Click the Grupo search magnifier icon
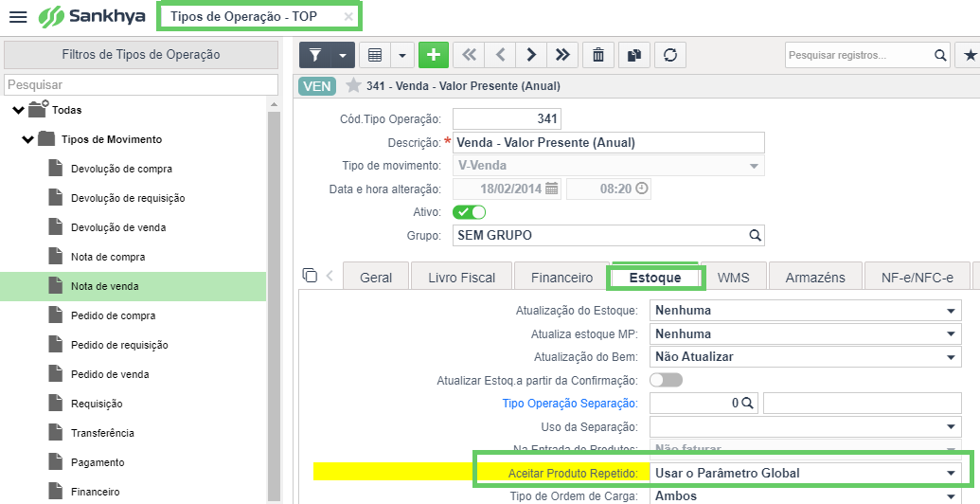The width and height of the screenshot is (980, 504). point(755,236)
